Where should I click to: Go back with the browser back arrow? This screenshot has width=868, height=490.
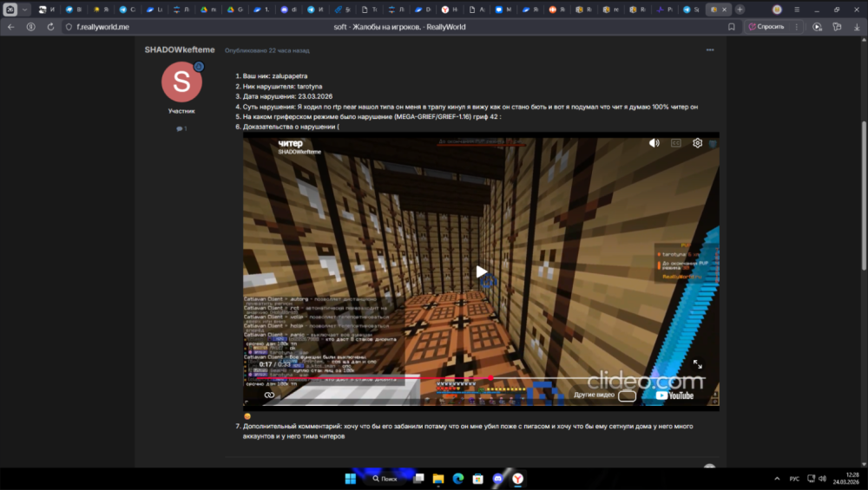(11, 27)
